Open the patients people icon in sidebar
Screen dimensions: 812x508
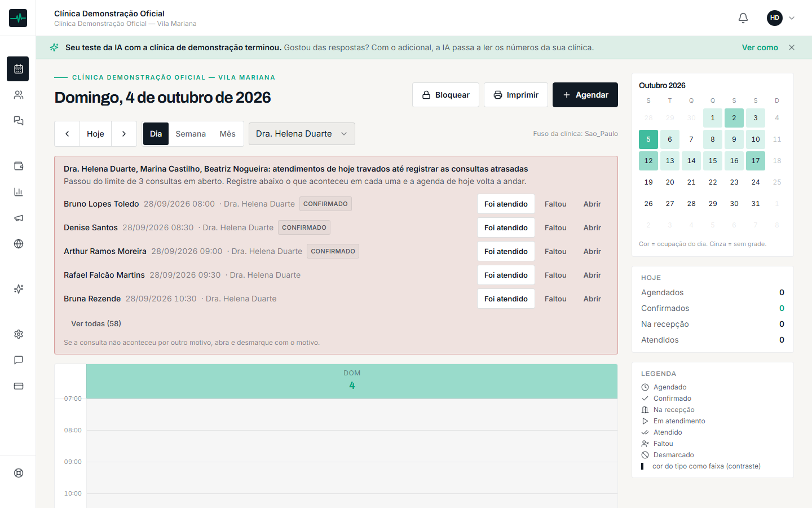click(x=19, y=95)
